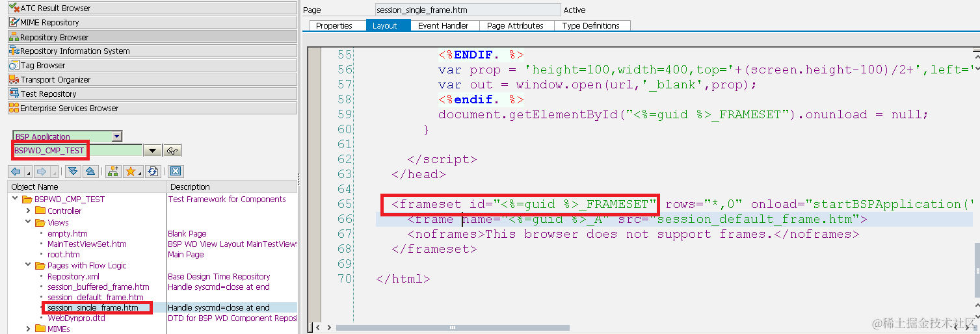Expand the MIMEs folder
Screen dimensions: 980x334
pos(28,329)
